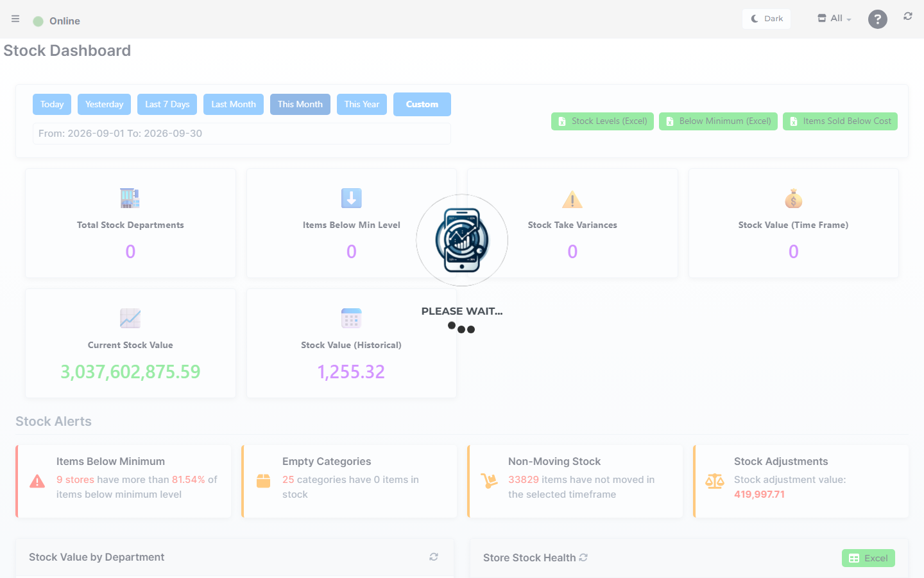Click the Current Stock Value amount 3,037,602,875.59
The image size is (924, 578).
click(130, 372)
